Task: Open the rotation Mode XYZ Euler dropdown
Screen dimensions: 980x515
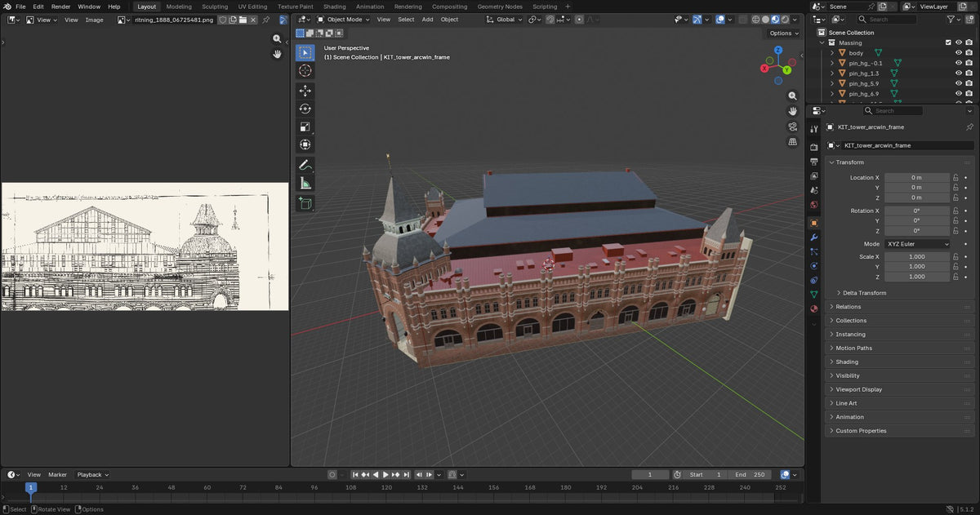Action: coord(917,244)
